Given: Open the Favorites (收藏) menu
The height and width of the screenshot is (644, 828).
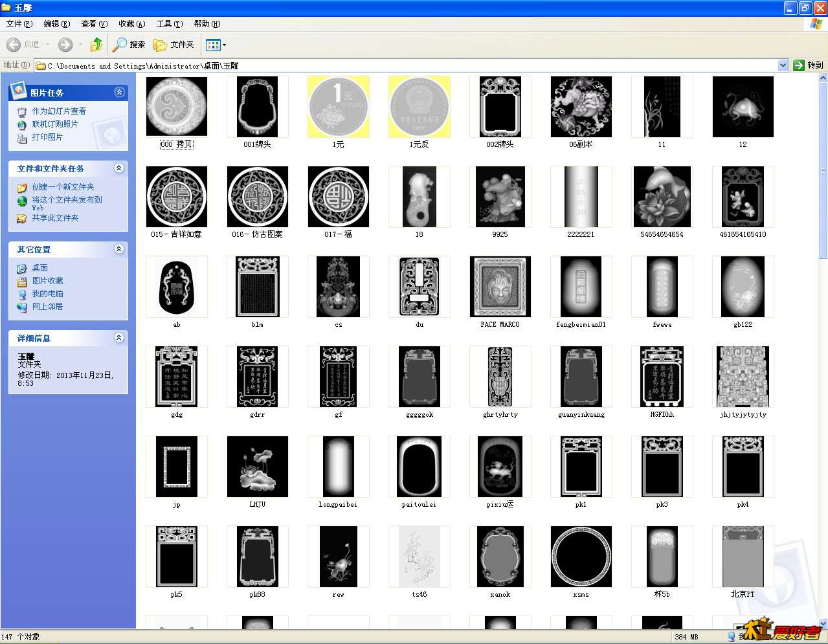Looking at the screenshot, I should (x=131, y=24).
